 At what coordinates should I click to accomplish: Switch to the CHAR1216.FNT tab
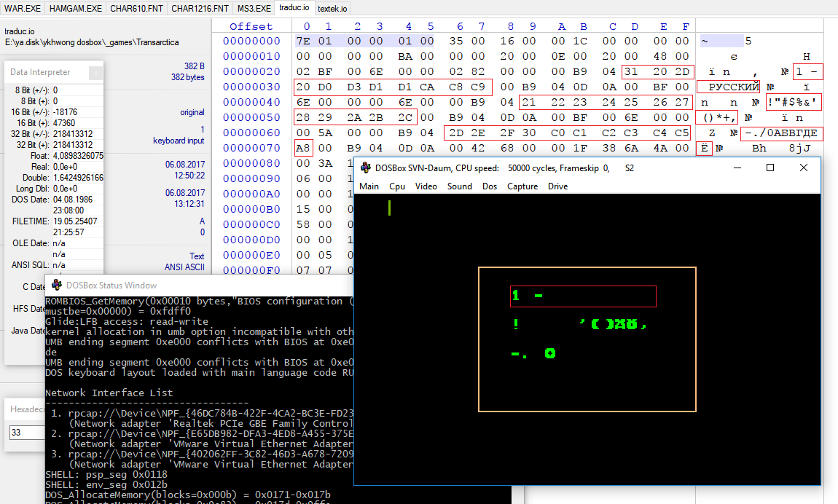coord(198,8)
